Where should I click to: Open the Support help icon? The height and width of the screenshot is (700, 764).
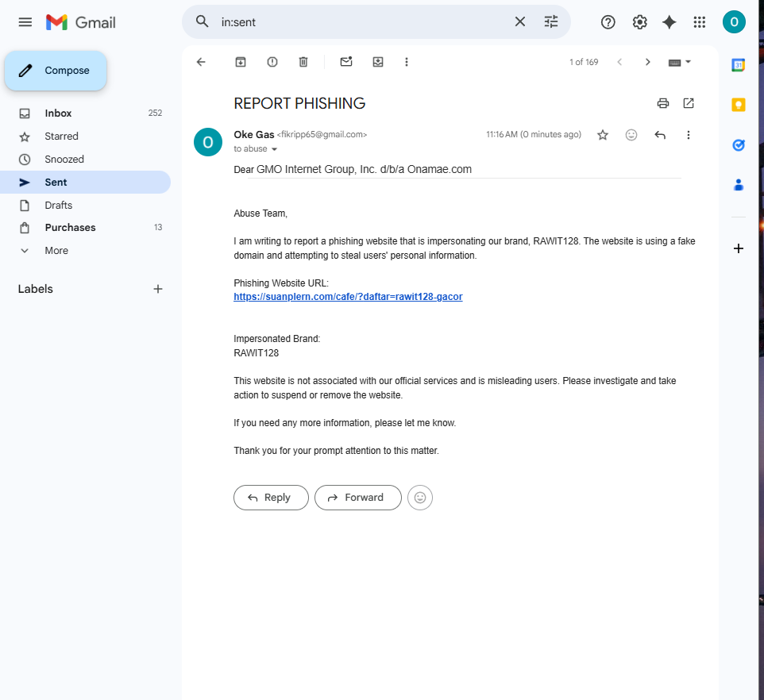(608, 22)
